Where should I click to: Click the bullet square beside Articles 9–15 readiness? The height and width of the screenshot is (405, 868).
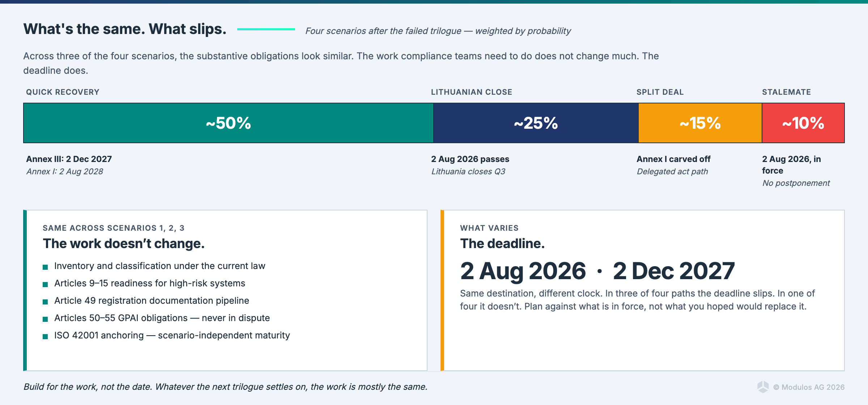[x=45, y=285]
